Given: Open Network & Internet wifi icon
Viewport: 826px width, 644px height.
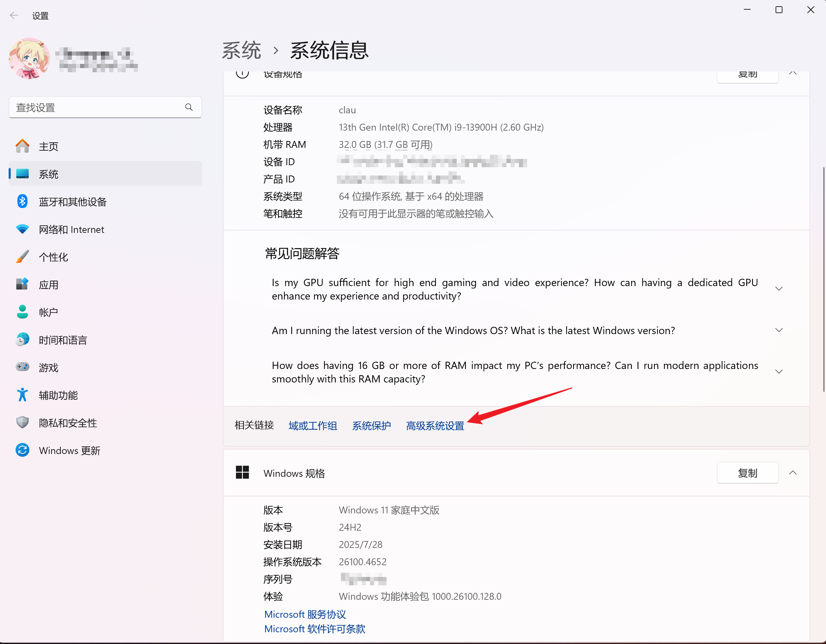Looking at the screenshot, I should (x=22, y=229).
